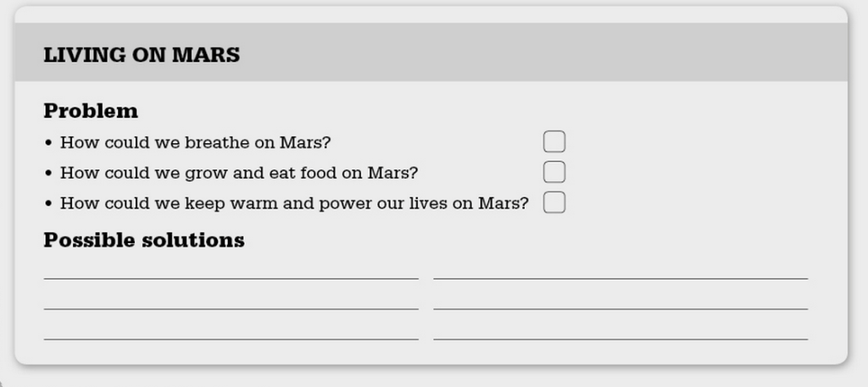Click the bullet before the breathe question
Image resolution: width=868 pixels, height=387 pixels.
click(48, 142)
